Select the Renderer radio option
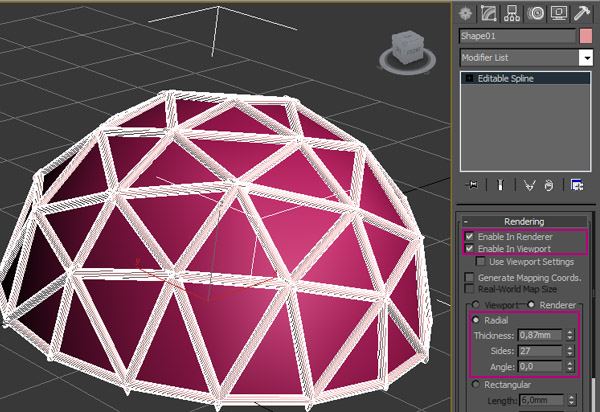Image resolution: width=600 pixels, height=412 pixels. click(x=531, y=305)
